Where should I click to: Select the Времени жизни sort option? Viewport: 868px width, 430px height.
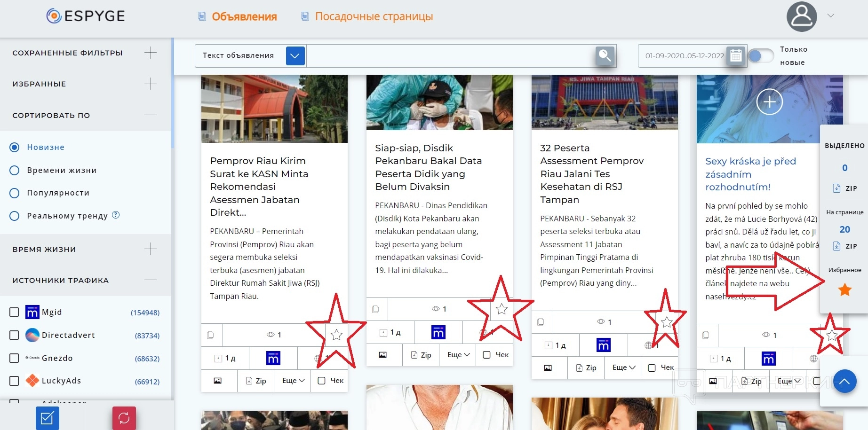coord(15,170)
